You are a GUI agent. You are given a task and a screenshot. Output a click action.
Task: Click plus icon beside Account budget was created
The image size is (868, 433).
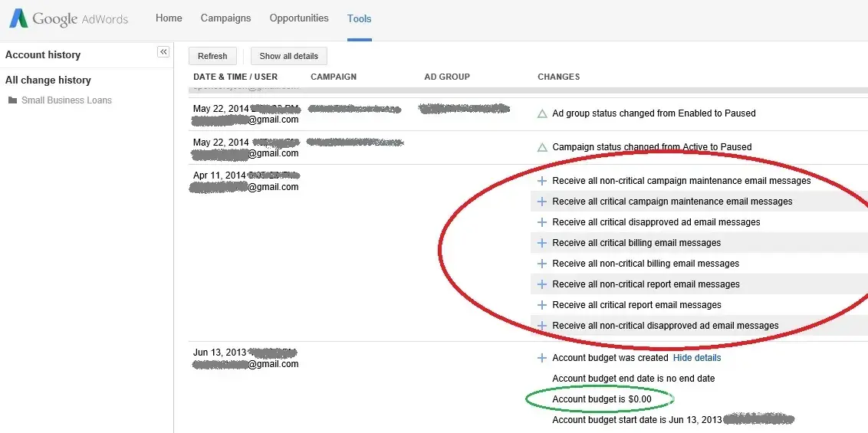coord(542,358)
